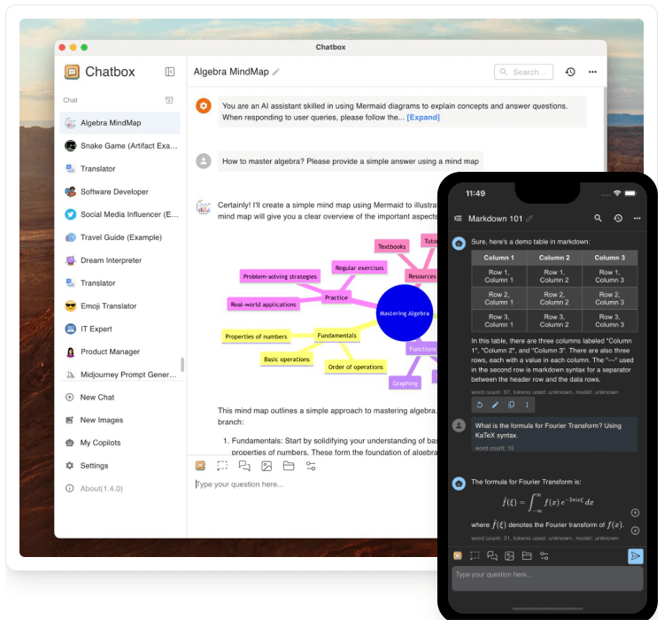Click the archive icon beside Chat label
This screenshot has width=672, height=627.
pyautogui.click(x=169, y=100)
